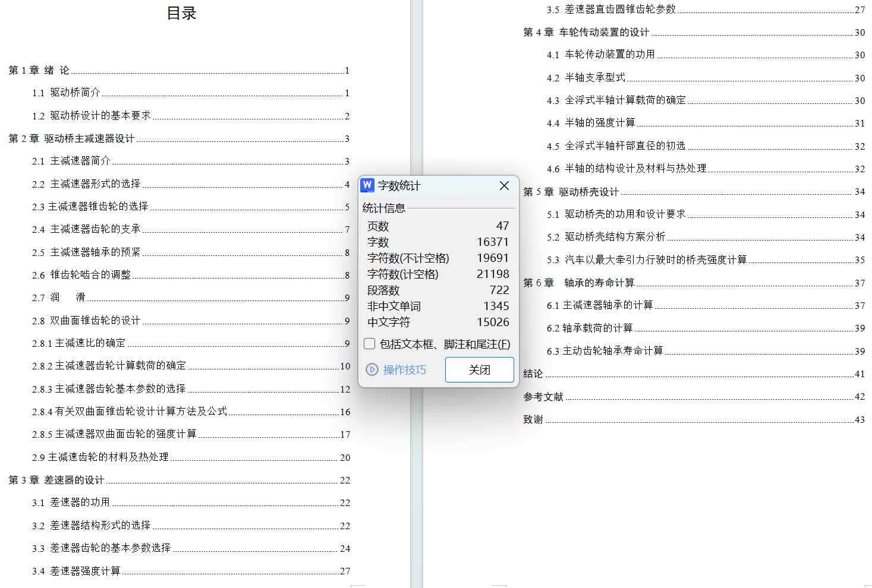The height and width of the screenshot is (588, 872).
Task: Close the 字数统计 dialog with the X
Action: click(504, 185)
